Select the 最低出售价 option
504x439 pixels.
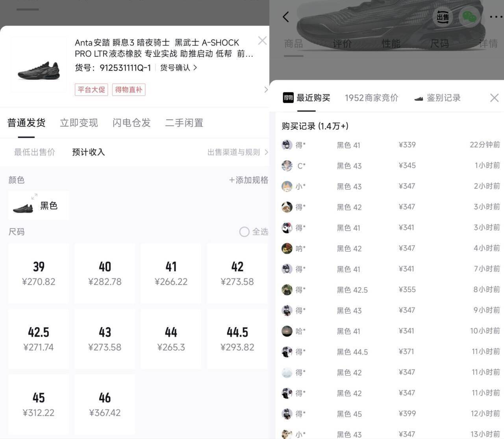(x=35, y=152)
